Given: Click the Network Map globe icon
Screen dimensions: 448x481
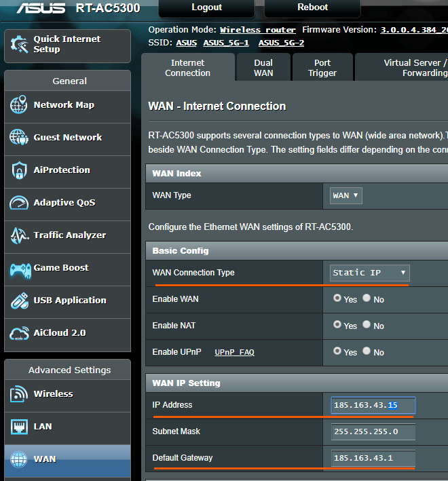Looking at the screenshot, I should 19,105.
